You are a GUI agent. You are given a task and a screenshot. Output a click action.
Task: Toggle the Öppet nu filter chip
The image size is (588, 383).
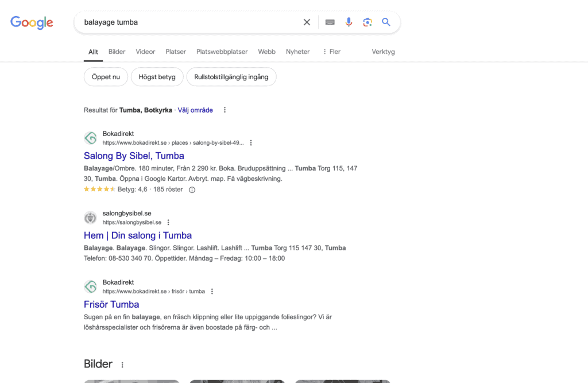[x=106, y=77]
